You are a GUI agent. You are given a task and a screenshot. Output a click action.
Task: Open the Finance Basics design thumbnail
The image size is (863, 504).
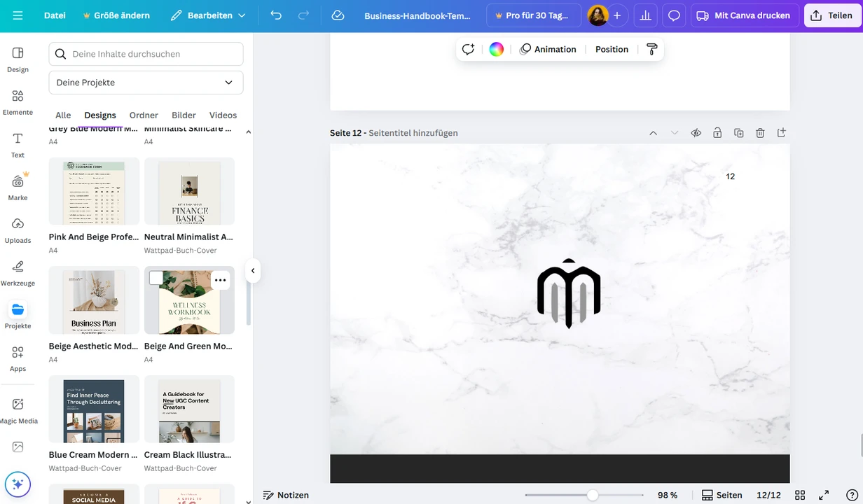(189, 191)
